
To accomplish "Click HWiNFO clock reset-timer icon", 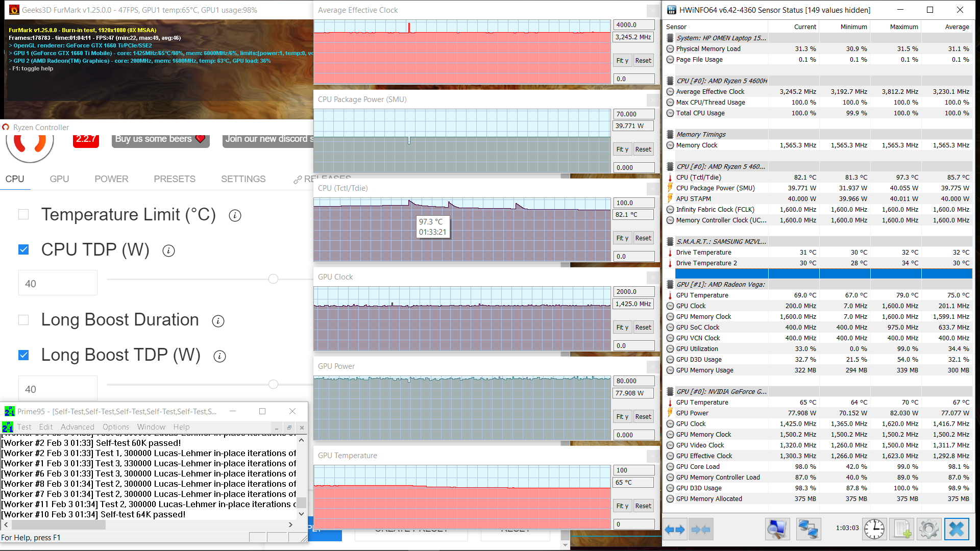I will pyautogui.click(x=874, y=529).
